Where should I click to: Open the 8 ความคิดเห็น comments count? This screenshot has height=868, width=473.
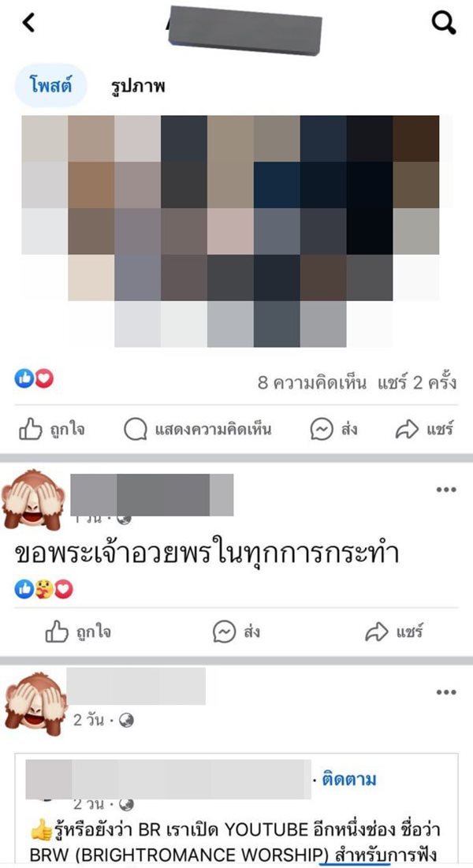[x=312, y=382]
